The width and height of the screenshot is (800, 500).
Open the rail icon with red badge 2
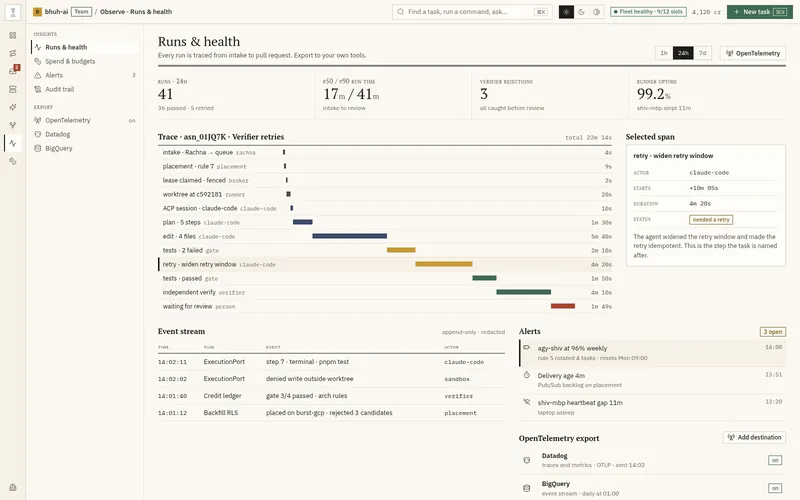coord(13,71)
